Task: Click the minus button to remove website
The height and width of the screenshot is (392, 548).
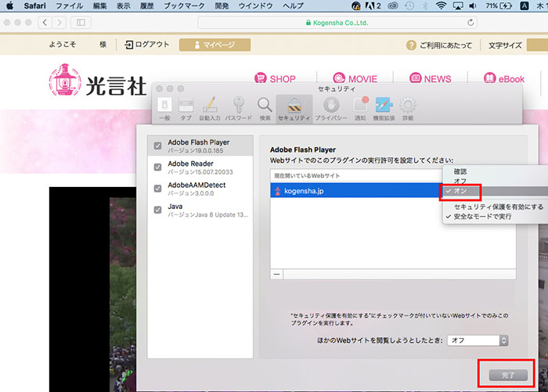Action: (x=277, y=275)
